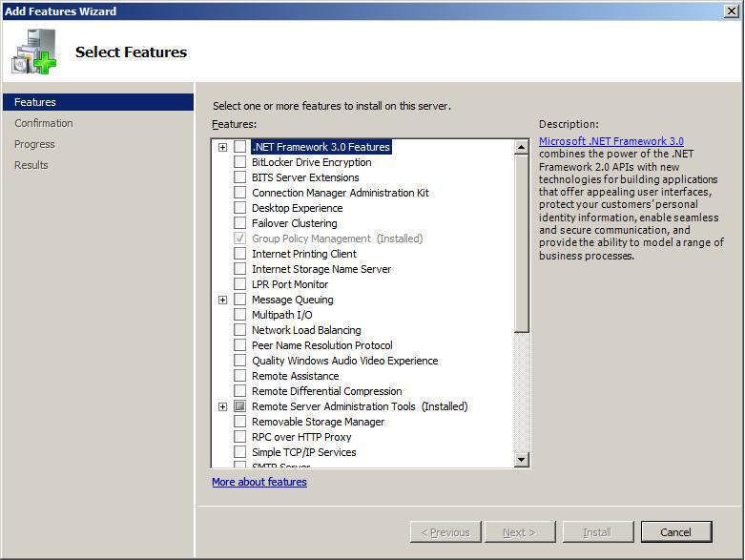The width and height of the screenshot is (745, 560).
Task: Expand the Message Queuing tree node
Action: click(222, 300)
